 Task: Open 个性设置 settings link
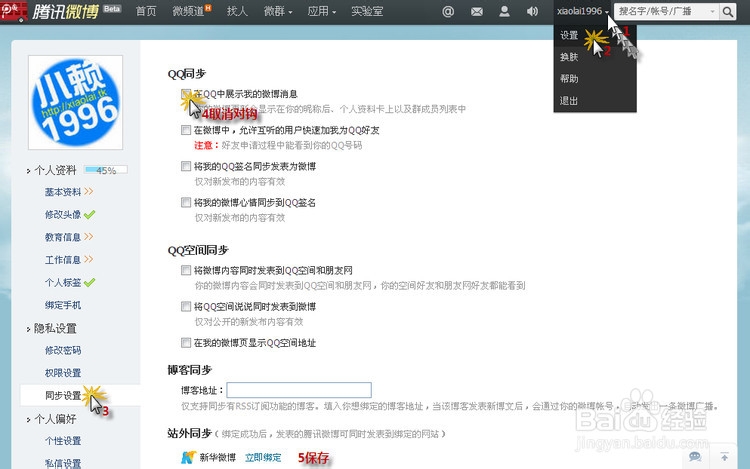point(63,441)
